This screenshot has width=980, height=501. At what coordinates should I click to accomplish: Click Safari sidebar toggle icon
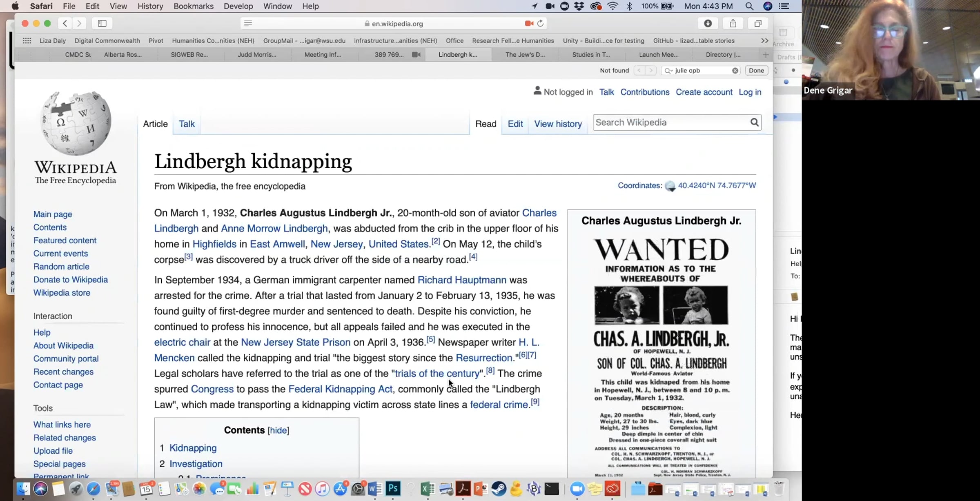[102, 24]
